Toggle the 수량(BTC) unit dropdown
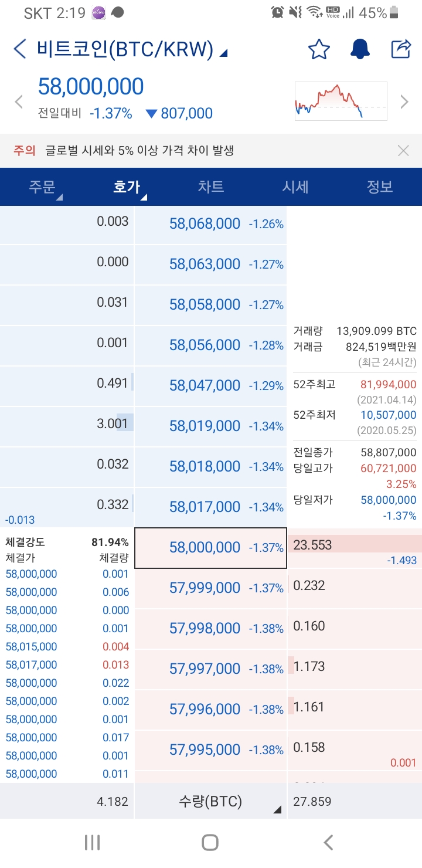The height and width of the screenshot is (868, 422). 210,801
